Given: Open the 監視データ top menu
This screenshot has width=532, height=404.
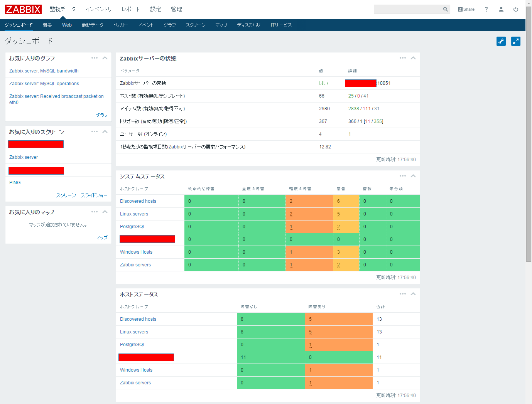Looking at the screenshot, I should [63, 9].
